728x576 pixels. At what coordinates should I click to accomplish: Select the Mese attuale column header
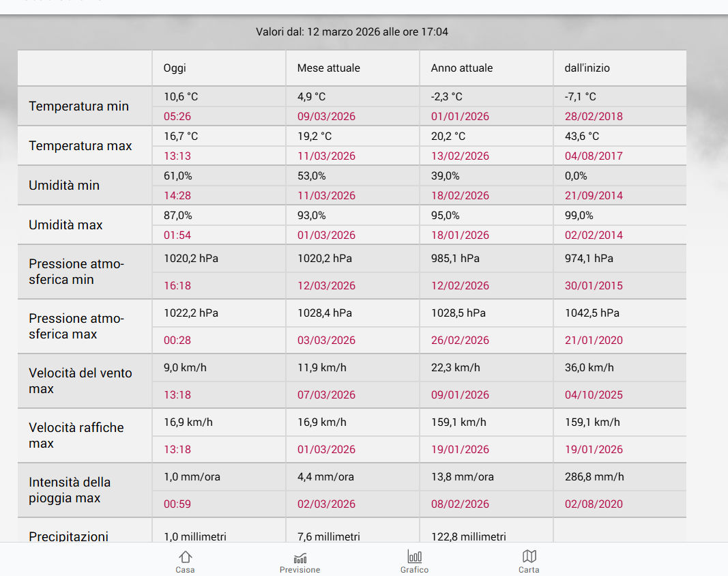[328, 68]
